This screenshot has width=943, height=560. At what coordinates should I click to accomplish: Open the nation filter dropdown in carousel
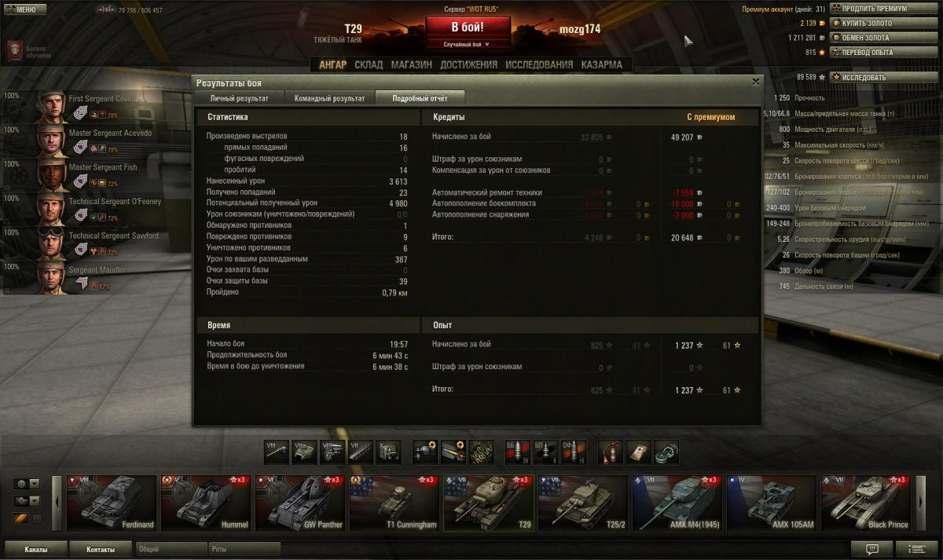tap(26, 484)
